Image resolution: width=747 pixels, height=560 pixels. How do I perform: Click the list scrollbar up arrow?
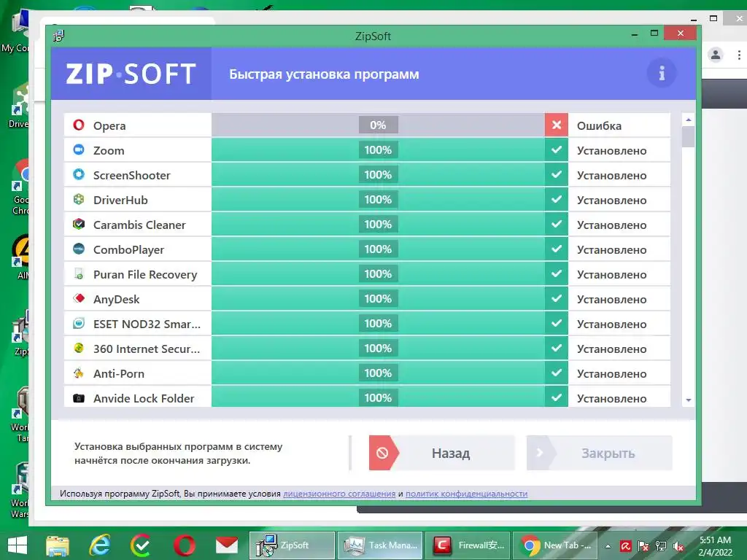click(x=689, y=120)
